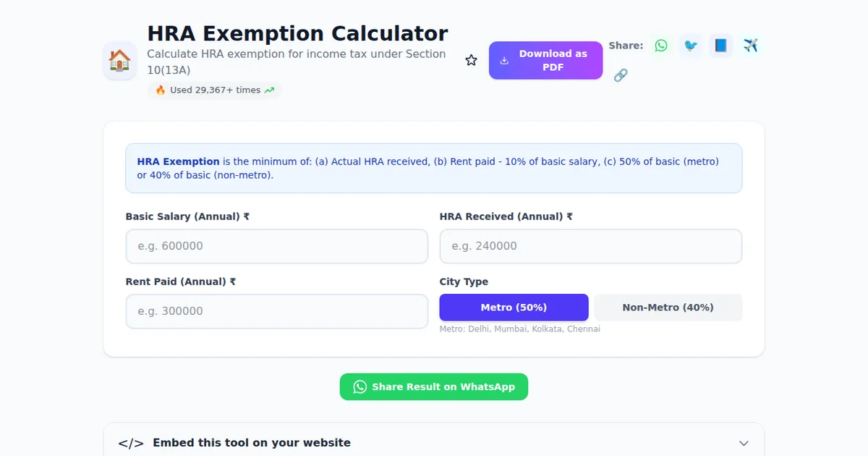The image size is (868, 456).
Task: Share using the blue book icon
Action: (x=720, y=45)
